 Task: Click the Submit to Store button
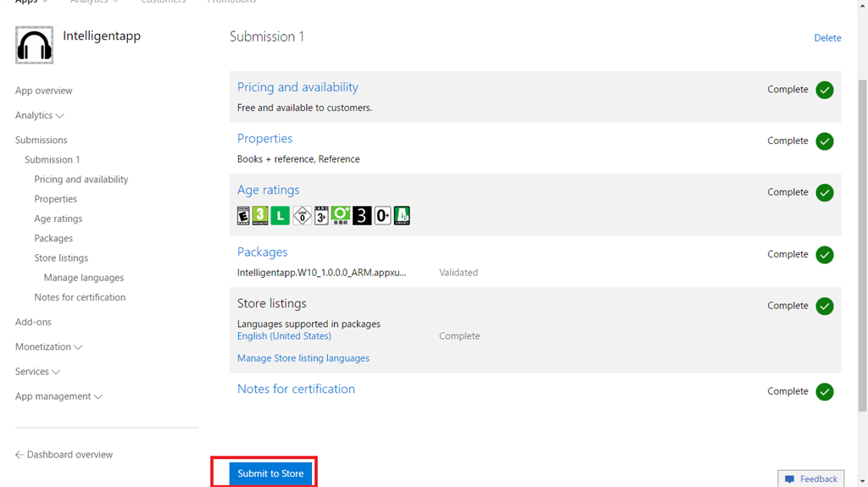[x=270, y=473]
